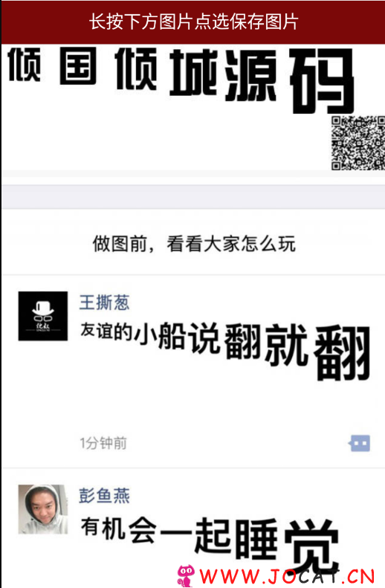Image resolution: width=385 pixels, height=588 pixels.
Task: Click the pink cat logo icon
Action: [x=186, y=575]
